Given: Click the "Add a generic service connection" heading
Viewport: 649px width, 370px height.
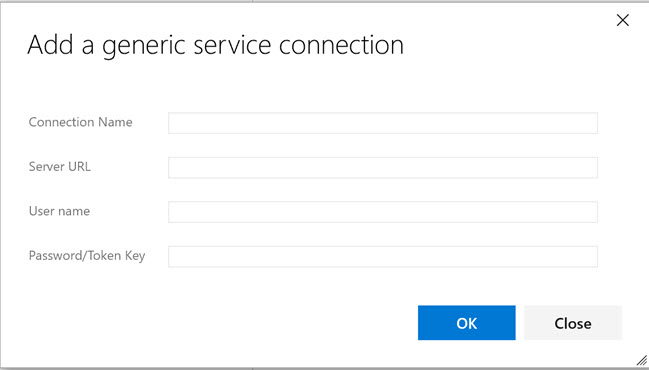Looking at the screenshot, I should click(x=215, y=46).
